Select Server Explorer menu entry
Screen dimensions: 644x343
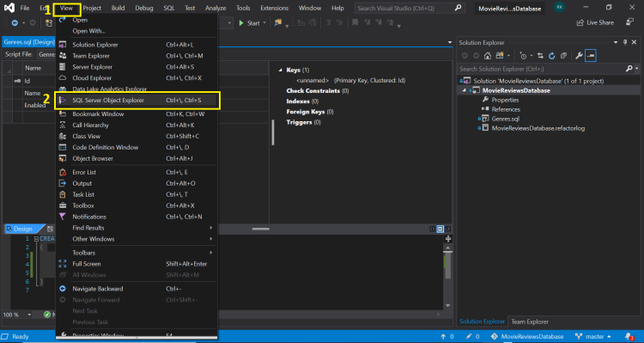point(137,67)
